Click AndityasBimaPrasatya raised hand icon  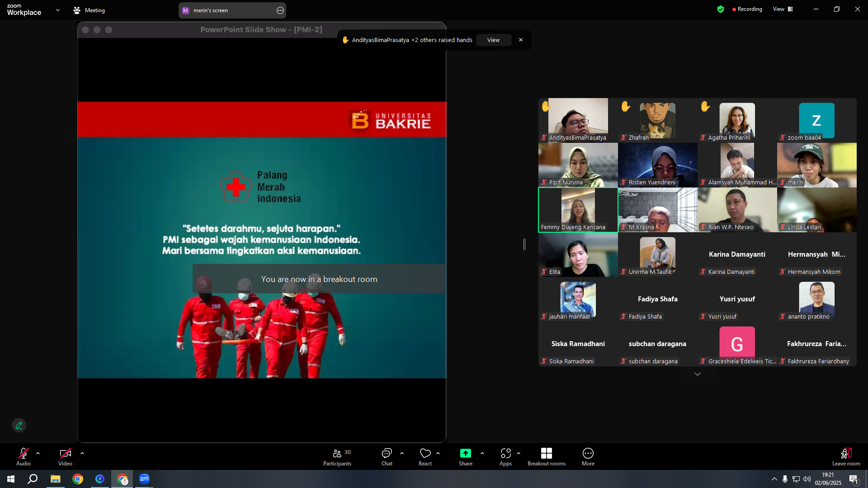coord(546,106)
